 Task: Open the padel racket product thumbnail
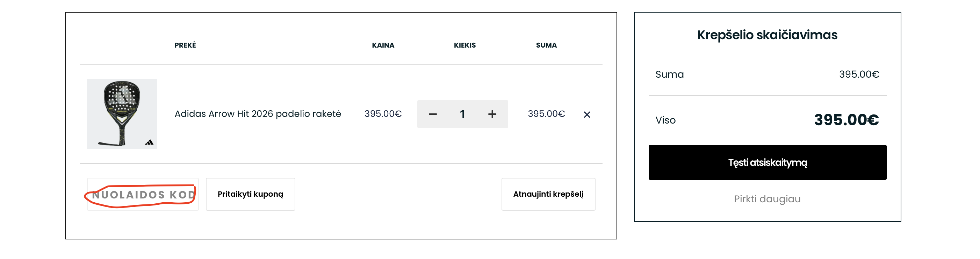click(x=122, y=114)
